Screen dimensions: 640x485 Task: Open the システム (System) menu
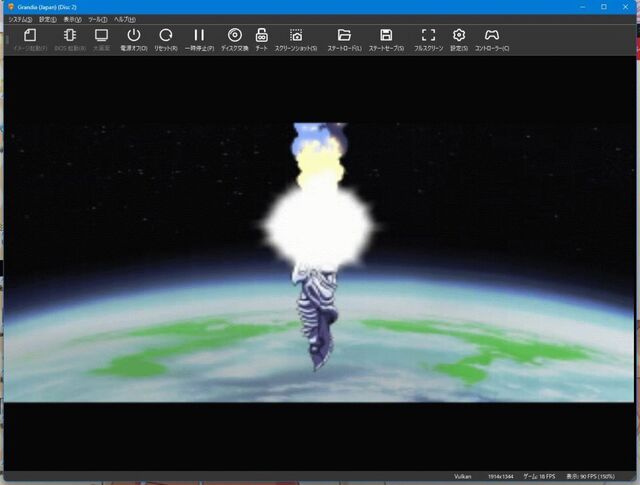pos(20,20)
